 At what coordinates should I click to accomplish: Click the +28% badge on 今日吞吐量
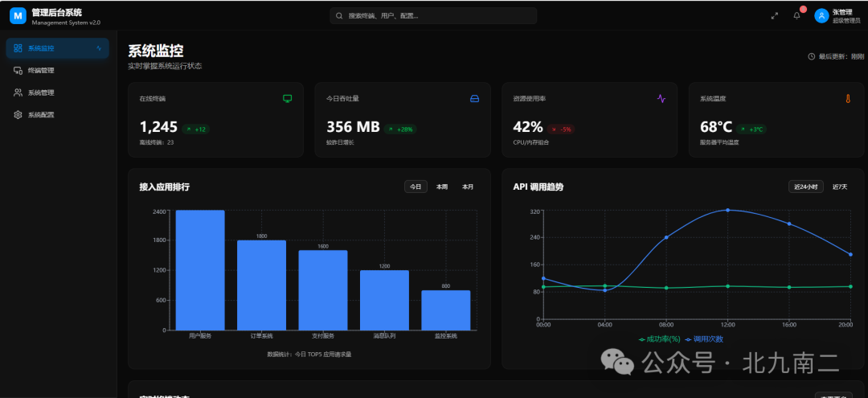click(401, 129)
